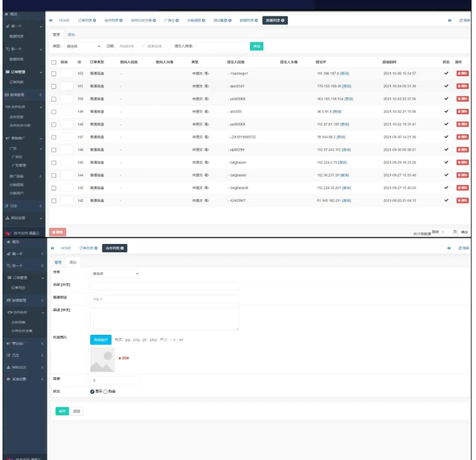The image size is (476, 460).
Task: Close the 分销提现 tab with its x icon
Action: [204, 21]
